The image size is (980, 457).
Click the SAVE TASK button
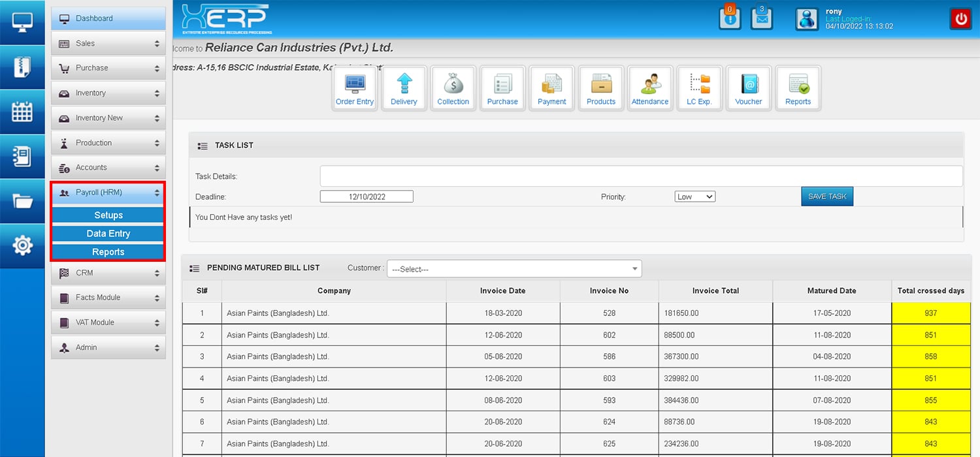[x=826, y=197]
